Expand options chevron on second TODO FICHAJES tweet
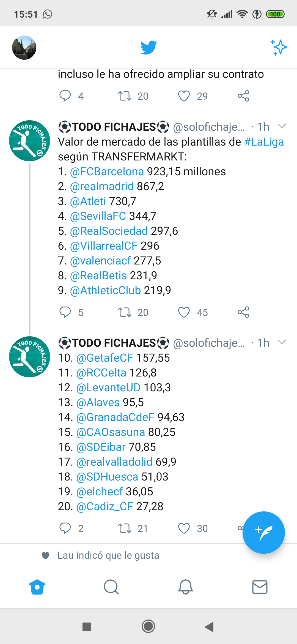The height and width of the screenshot is (644, 297). pos(282,342)
